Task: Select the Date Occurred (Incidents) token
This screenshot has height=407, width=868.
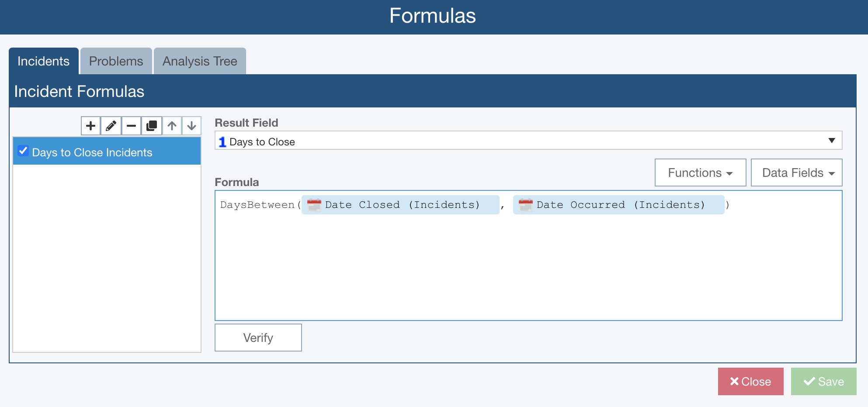Action: 618,205
